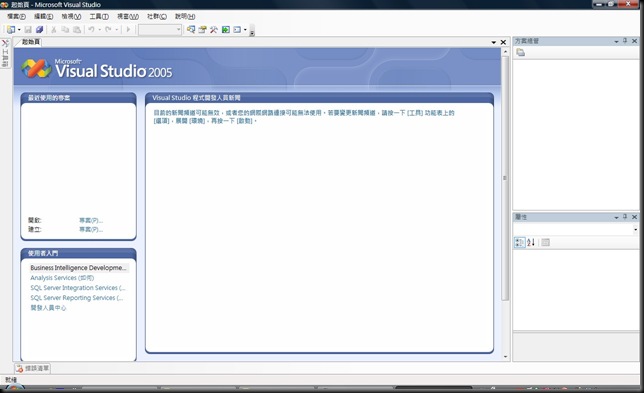The width and height of the screenshot is (644, 393).
Task: Click the Save All toolbar icon
Action: (x=39, y=30)
